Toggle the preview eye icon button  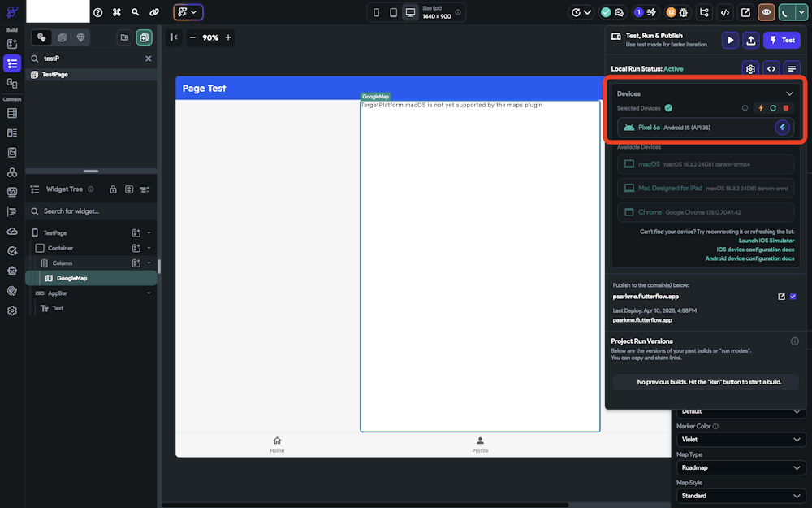[x=767, y=12]
